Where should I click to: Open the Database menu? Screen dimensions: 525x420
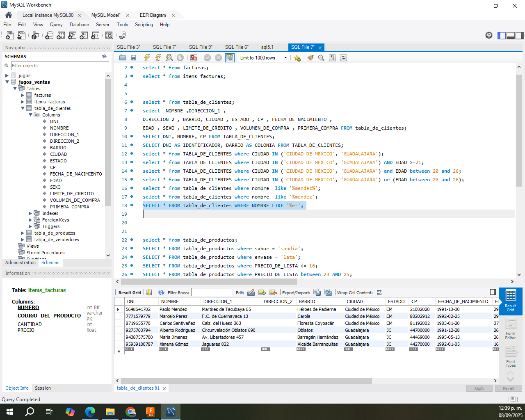79,25
